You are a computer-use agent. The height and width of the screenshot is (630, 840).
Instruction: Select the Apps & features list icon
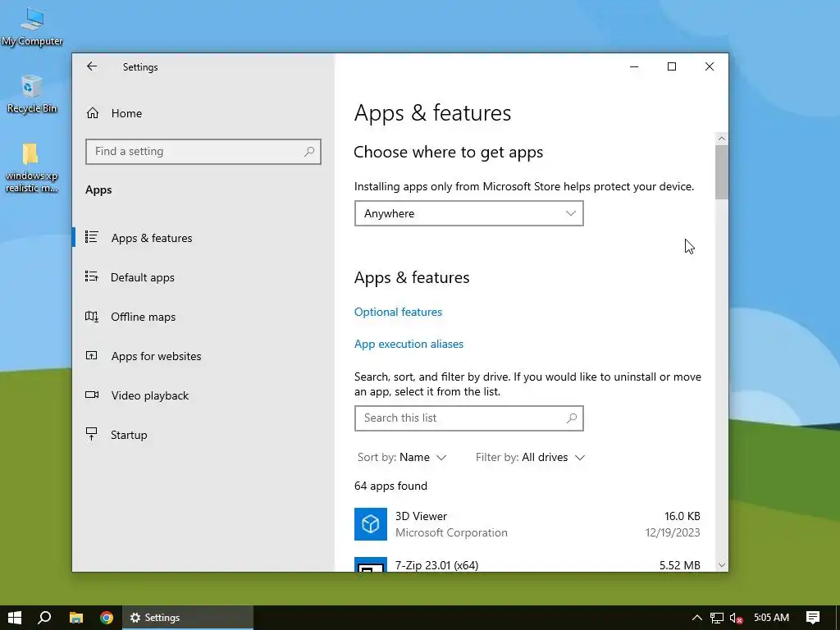point(92,237)
